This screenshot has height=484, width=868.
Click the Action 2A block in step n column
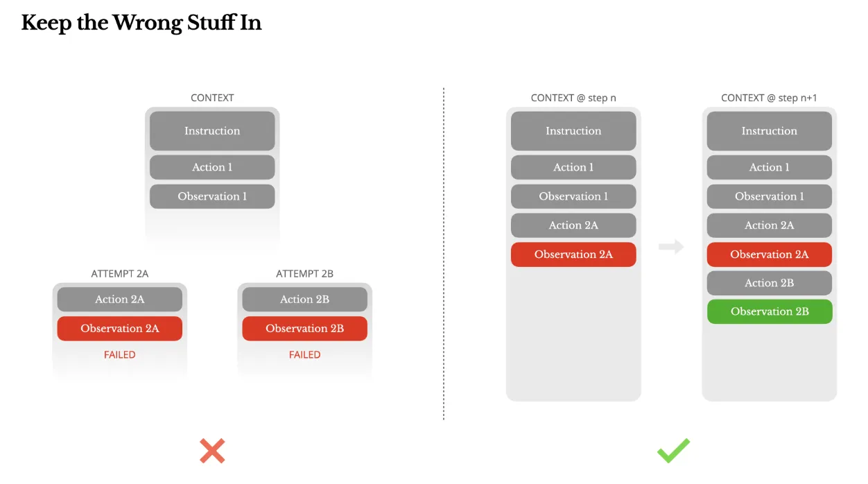[573, 225]
